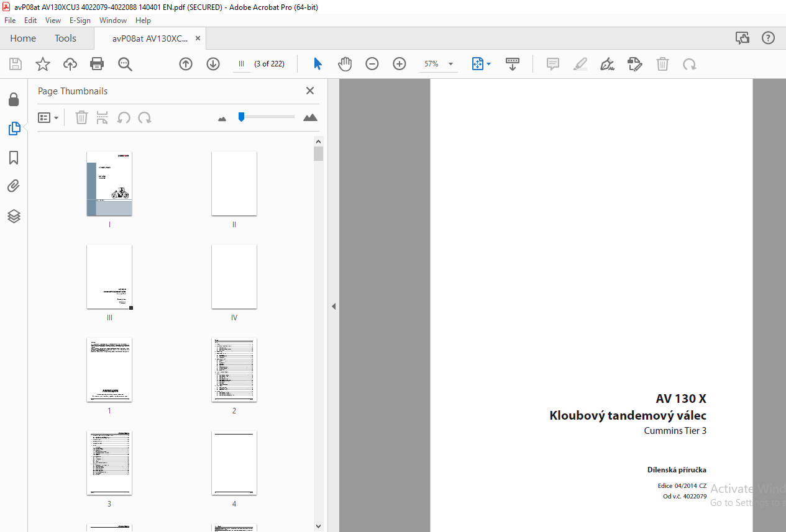Click the share notification icon
Screen dimensions: 786x532
point(743,38)
